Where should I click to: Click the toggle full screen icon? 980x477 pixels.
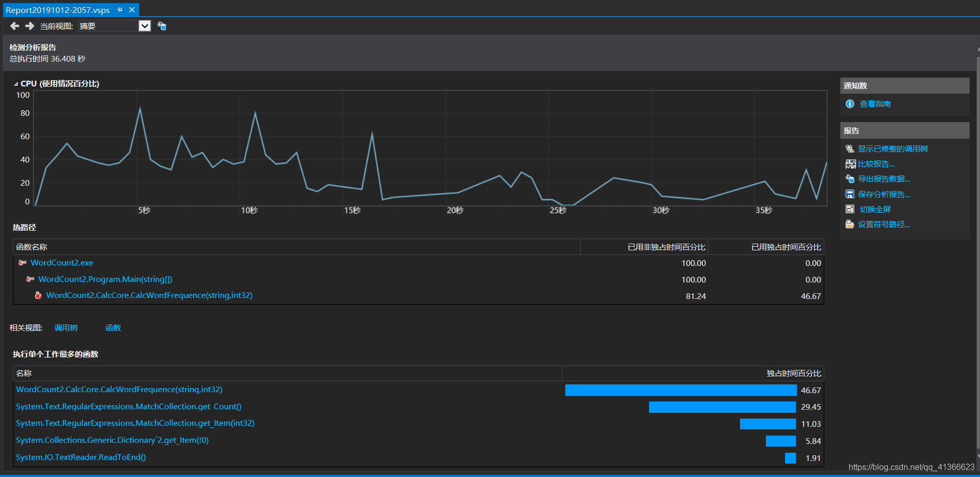point(850,209)
